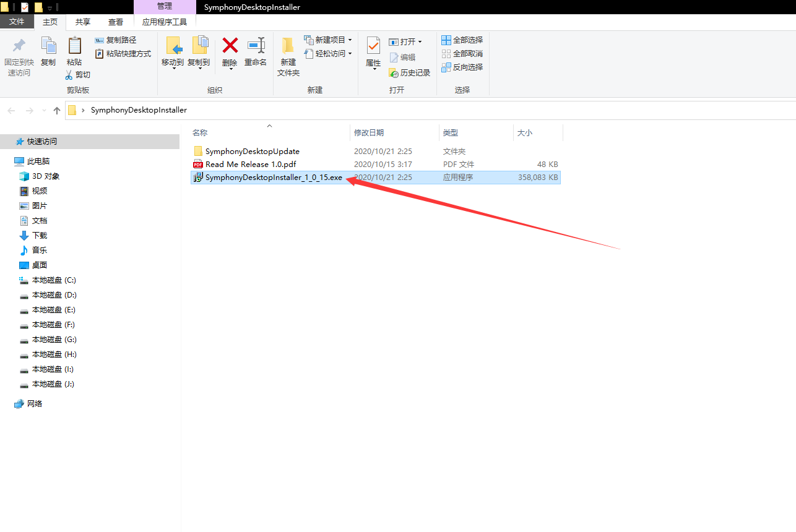Open the Copy to (复制到) button
The width and height of the screenshot is (796, 532).
(199, 53)
